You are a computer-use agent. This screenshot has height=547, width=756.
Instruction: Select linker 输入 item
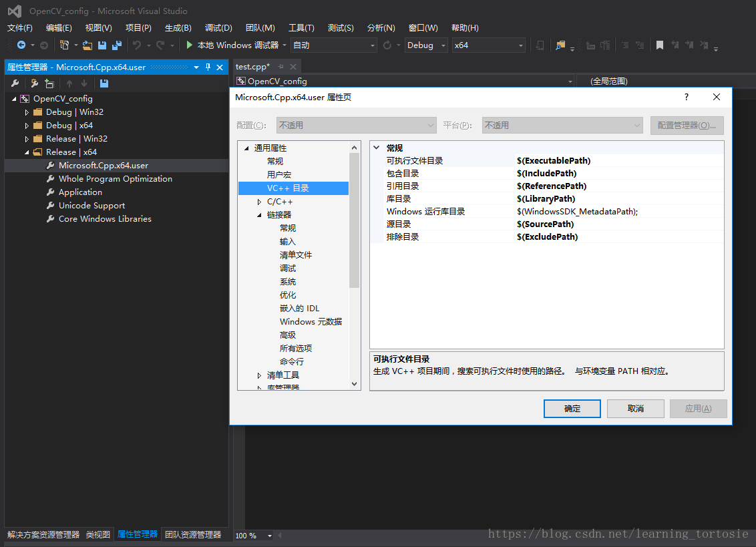tap(288, 242)
